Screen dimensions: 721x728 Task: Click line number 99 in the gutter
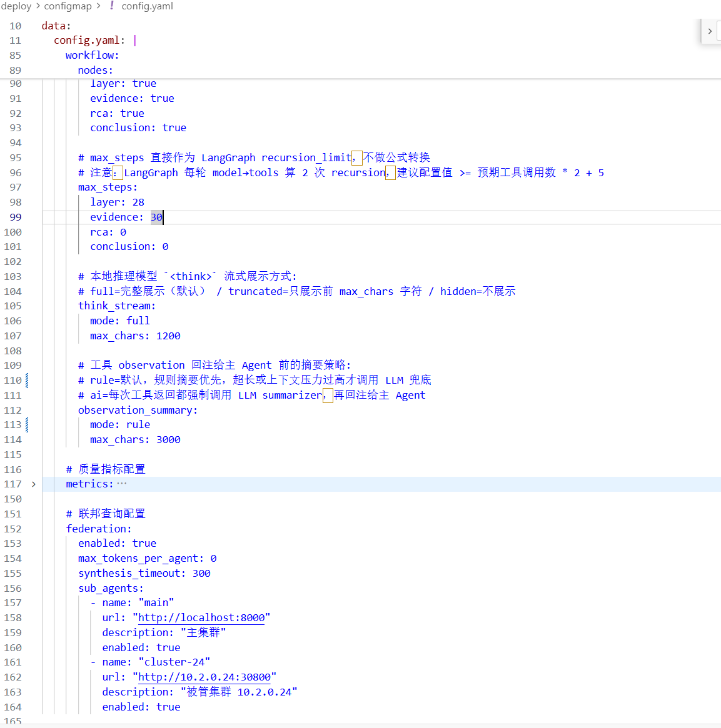(x=16, y=217)
